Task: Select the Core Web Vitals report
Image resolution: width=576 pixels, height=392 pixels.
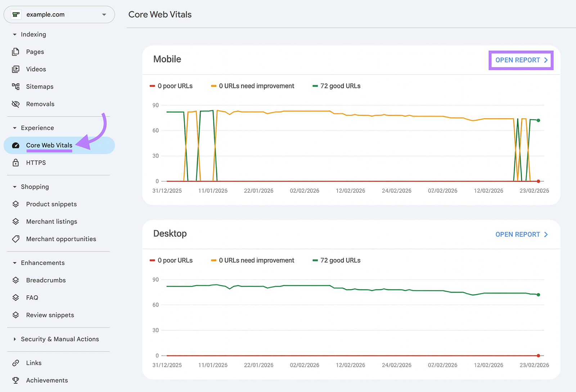Action: (x=49, y=145)
